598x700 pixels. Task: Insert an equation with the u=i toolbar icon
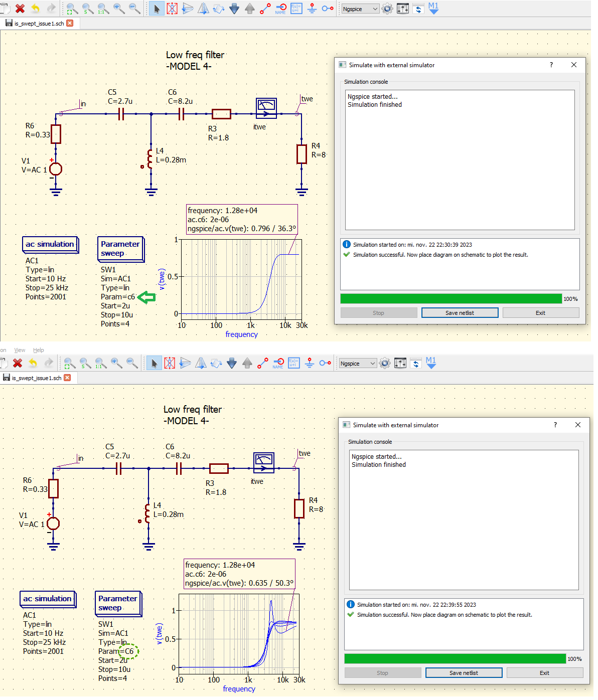(296, 9)
